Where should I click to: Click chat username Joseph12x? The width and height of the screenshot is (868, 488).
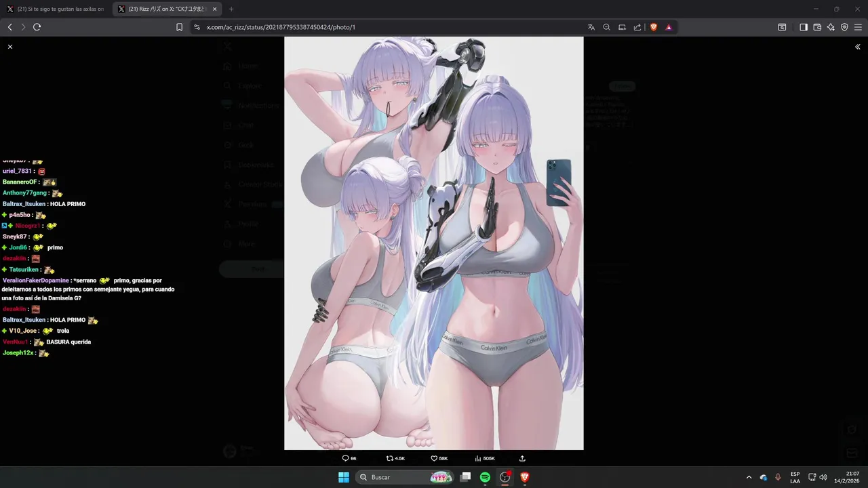click(18, 353)
